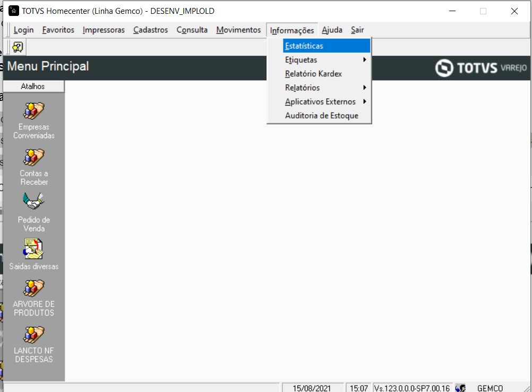Click the TOTVS app icon in title bar

coord(14,11)
